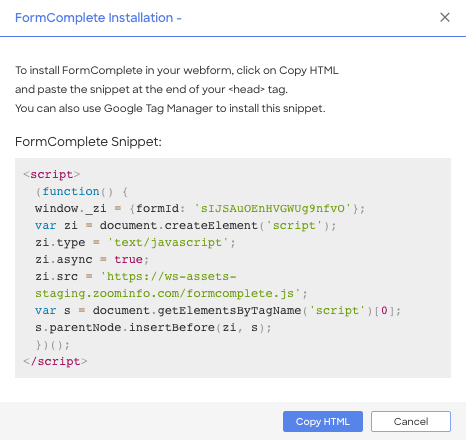The width and height of the screenshot is (466, 440).
Task: Click the 'FormComplete Snippet:' label
Action: pyautogui.click(x=88, y=142)
